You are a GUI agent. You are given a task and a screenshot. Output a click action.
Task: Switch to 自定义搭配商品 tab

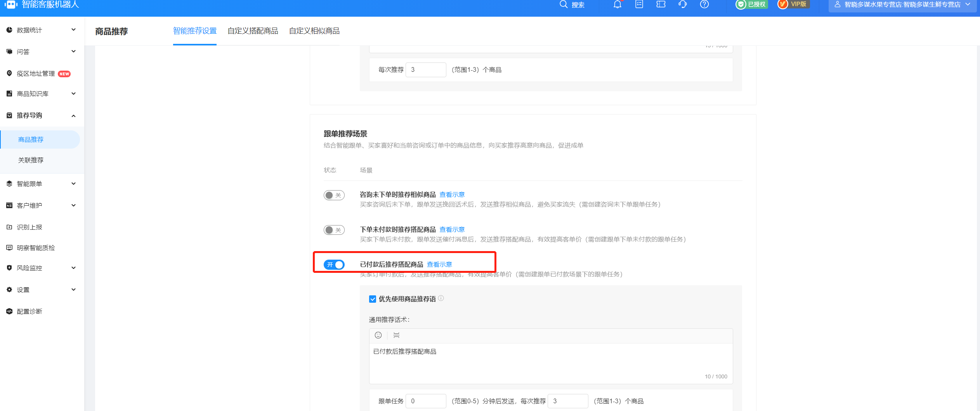[x=253, y=31]
